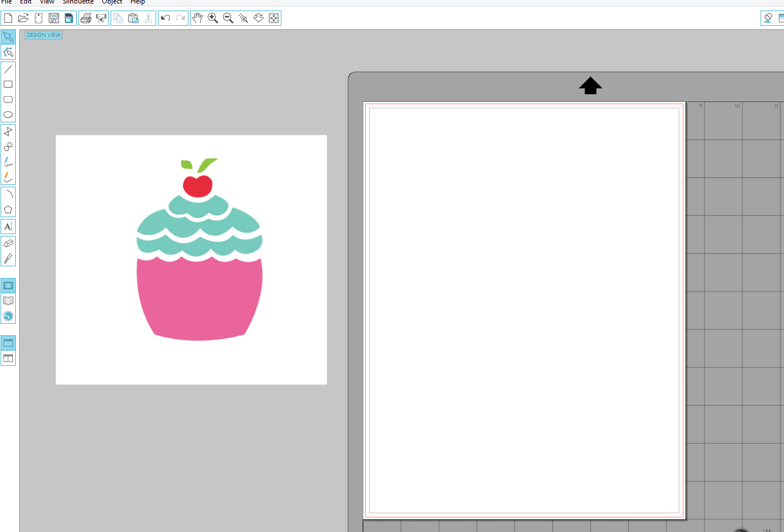Select the Edit Points tool
Viewport: 784px width, 532px height.
tap(8, 52)
